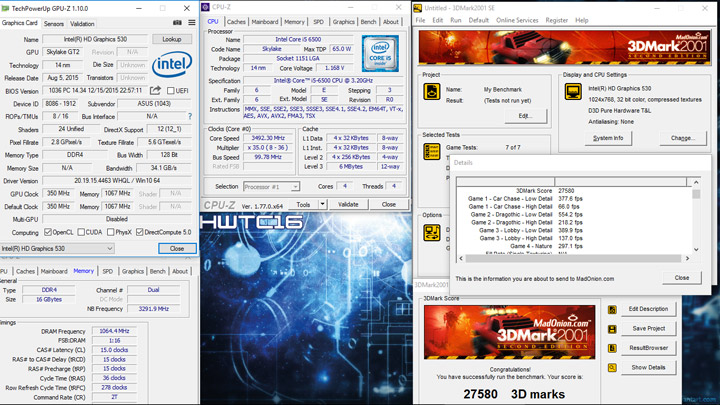Click the CPU-Z title bar app icon
720x405 pixels.
tap(205, 7)
